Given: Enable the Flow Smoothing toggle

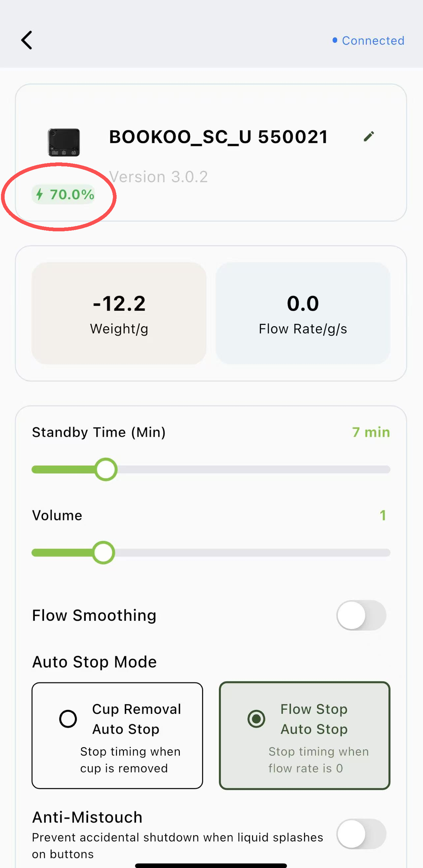Looking at the screenshot, I should coord(361,615).
